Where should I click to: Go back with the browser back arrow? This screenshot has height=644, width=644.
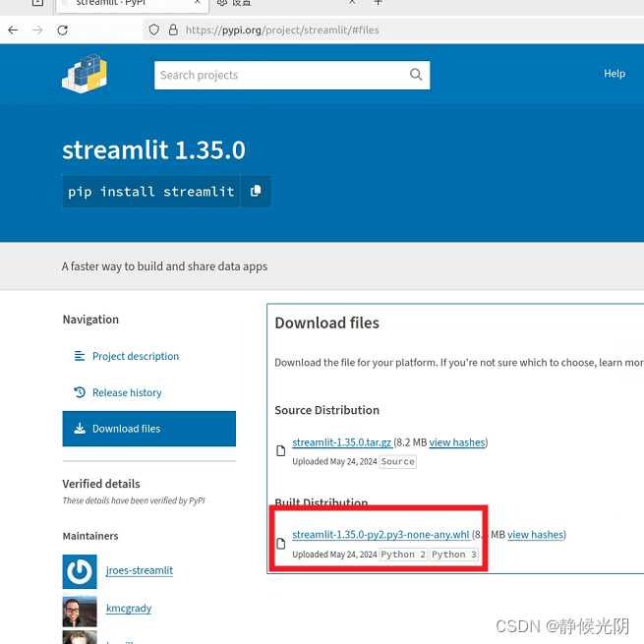(13, 29)
